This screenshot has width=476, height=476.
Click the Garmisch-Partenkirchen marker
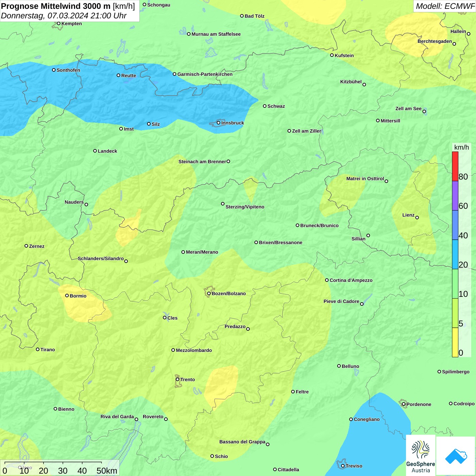click(x=175, y=74)
